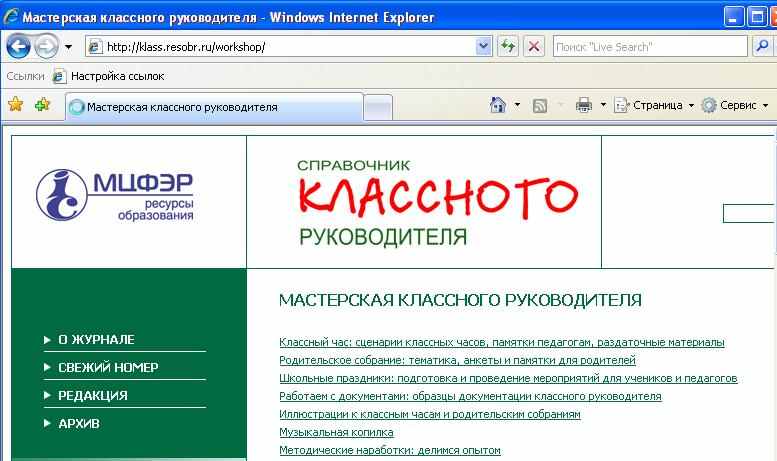Image resolution: width=777 pixels, height=461 pixels.
Task: Open СВЕЖИЙ НОМЕР sidebar item
Action: [x=108, y=367]
